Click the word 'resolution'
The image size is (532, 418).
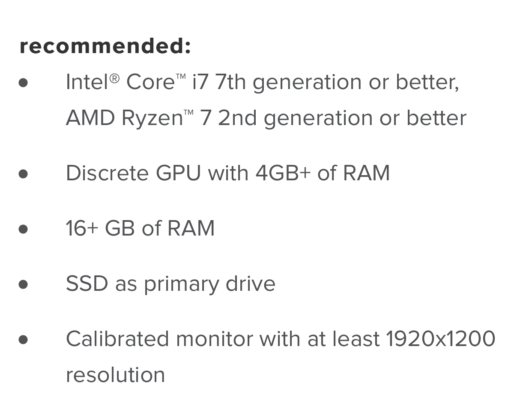pyautogui.click(x=115, y=375)
